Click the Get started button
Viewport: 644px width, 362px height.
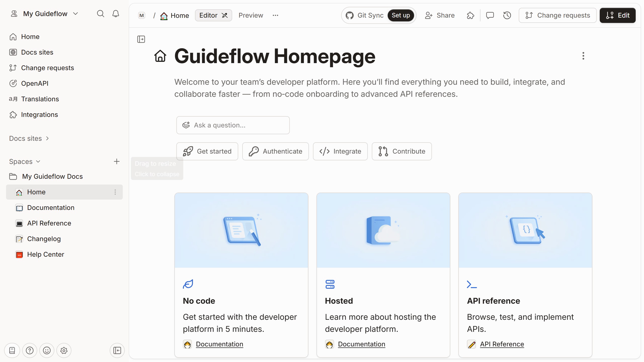207,151
